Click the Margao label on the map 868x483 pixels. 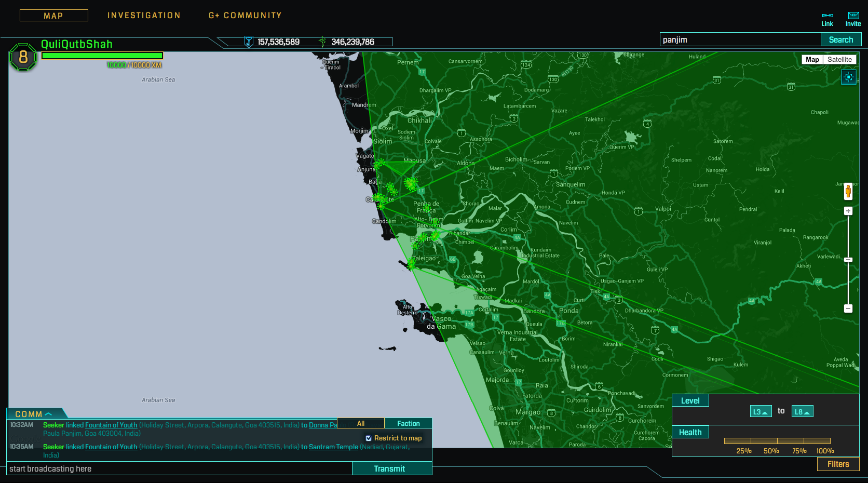(528, 412)
